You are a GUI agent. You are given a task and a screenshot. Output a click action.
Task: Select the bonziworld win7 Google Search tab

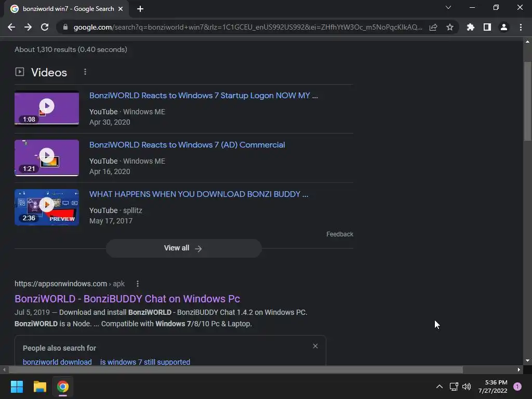point(66,9)
